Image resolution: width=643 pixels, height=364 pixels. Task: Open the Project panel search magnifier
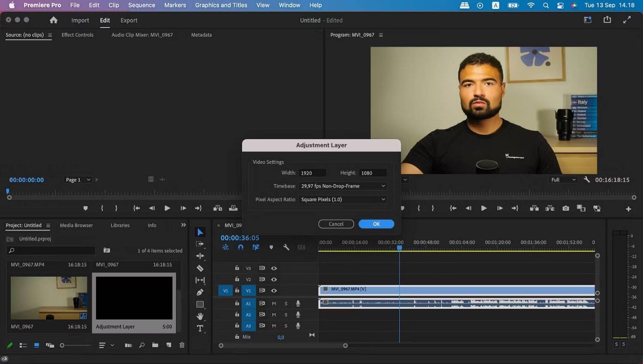[x=142, y=345]
